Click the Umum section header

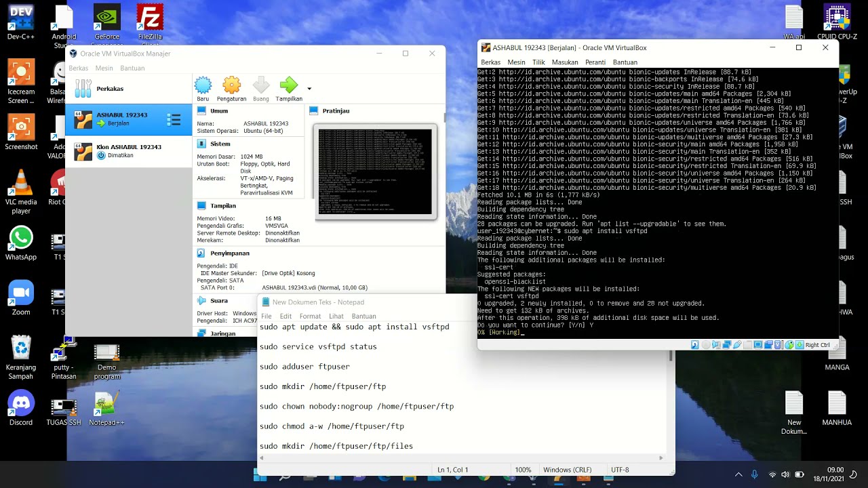(219, 110)
